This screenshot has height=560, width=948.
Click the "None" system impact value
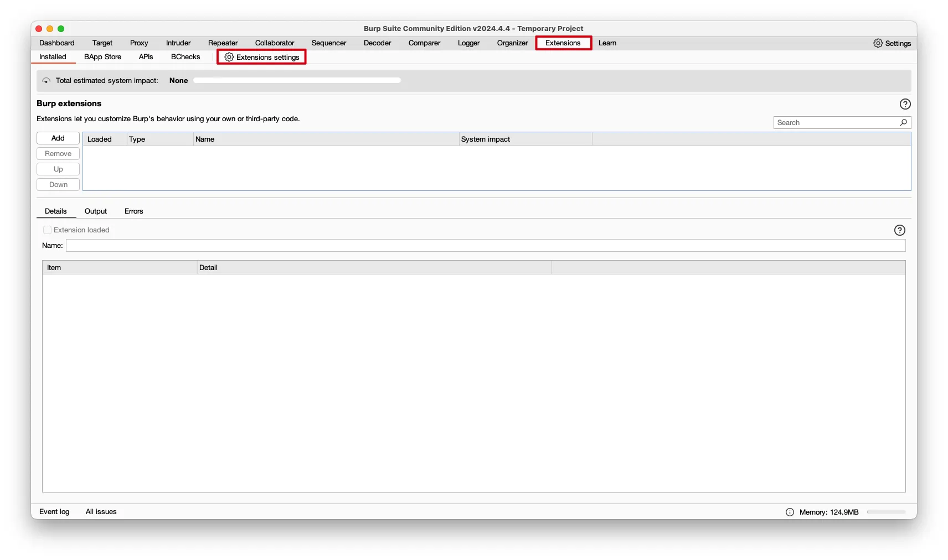pos(179,81)
